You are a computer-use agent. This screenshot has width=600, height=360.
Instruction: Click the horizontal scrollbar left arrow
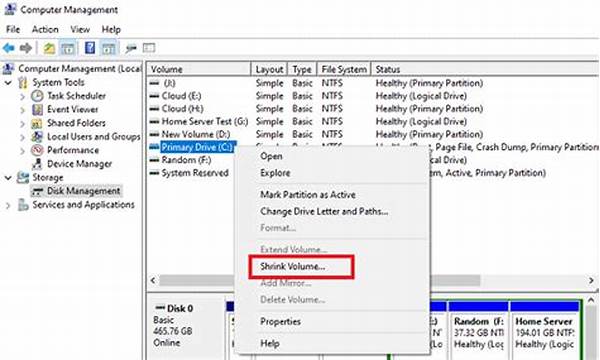coord(153,280)
